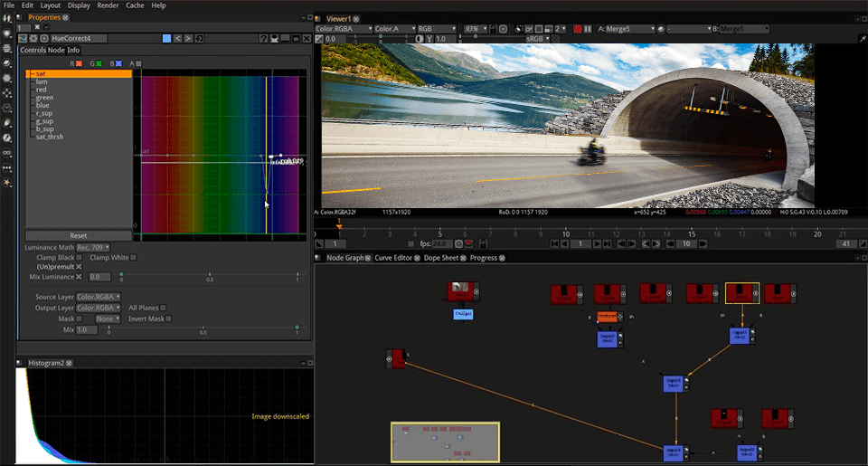Image resolution: width=868 pixels, height=466 pixels.
Task: Open help for HueCorrect4 node
Action: tap(263, 38)
